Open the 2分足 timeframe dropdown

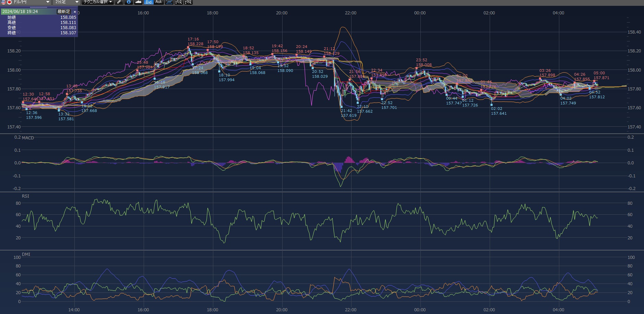[76, 2]
